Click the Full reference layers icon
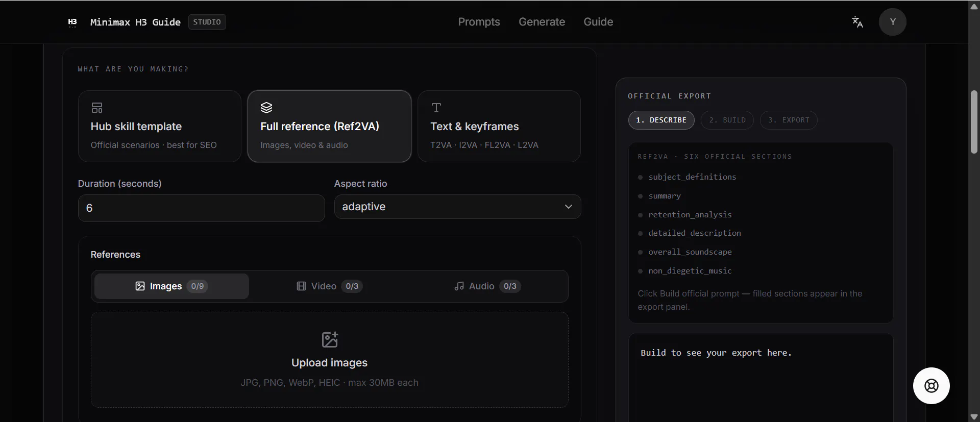980x422 pixels. click(x=266, y=108)
